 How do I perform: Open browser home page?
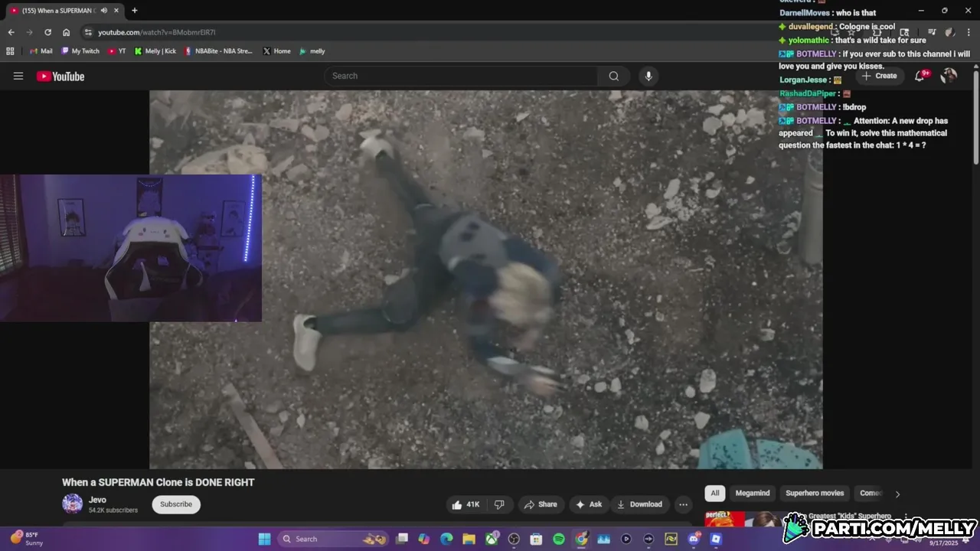click(66, 32)
